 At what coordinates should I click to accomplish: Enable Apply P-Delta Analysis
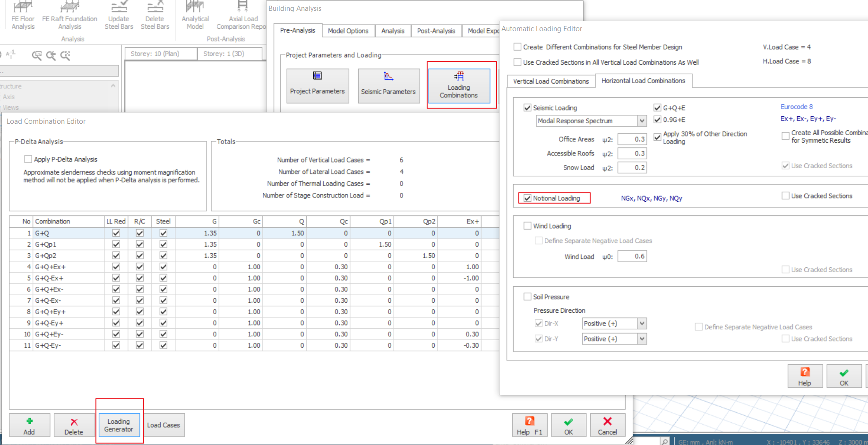[x=28, y=159]
